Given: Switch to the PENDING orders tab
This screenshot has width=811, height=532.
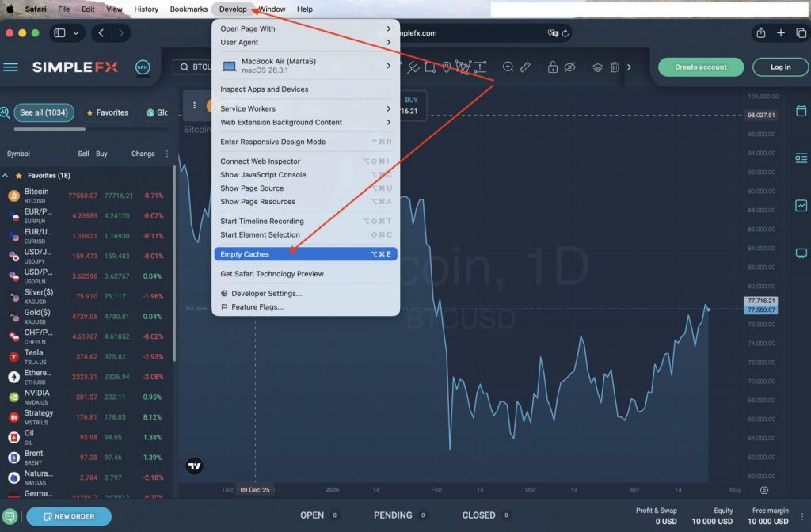Looking at the screenshot, I should (393, 515).
